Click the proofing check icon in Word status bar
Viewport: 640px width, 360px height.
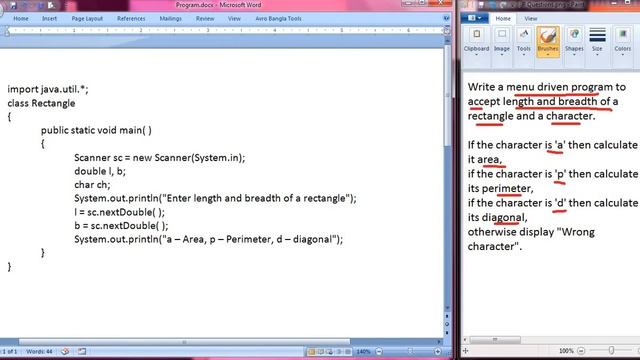coord(65,351)
